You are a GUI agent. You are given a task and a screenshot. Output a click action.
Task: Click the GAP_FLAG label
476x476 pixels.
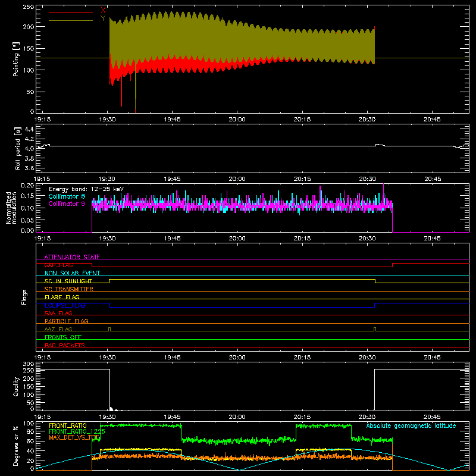click(58, 265)
